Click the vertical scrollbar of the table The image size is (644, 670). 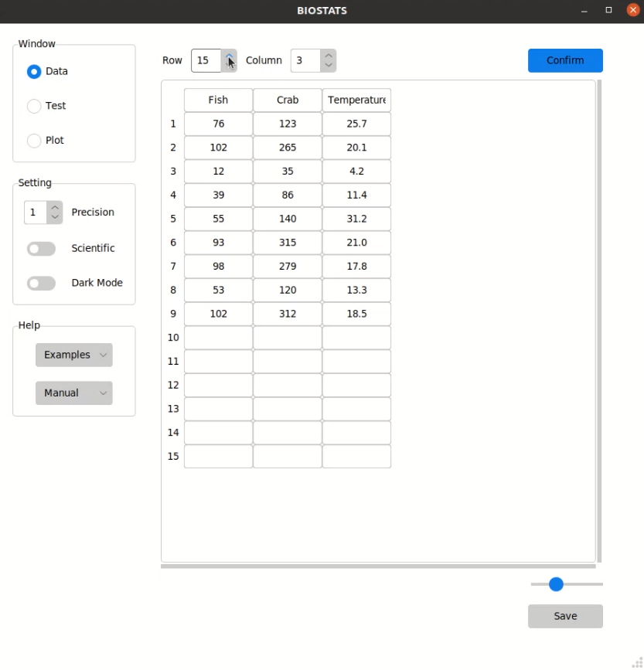coord(599,321)
